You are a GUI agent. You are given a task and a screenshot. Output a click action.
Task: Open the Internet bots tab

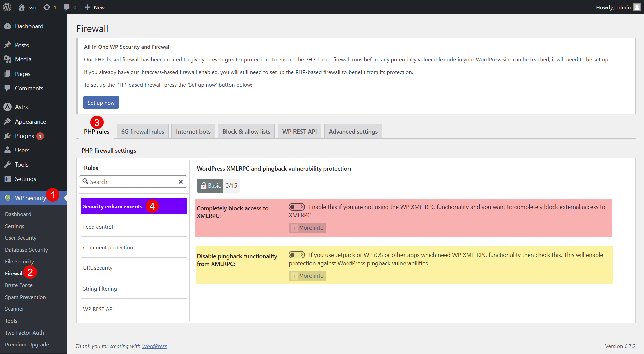(x=193, y=132)
